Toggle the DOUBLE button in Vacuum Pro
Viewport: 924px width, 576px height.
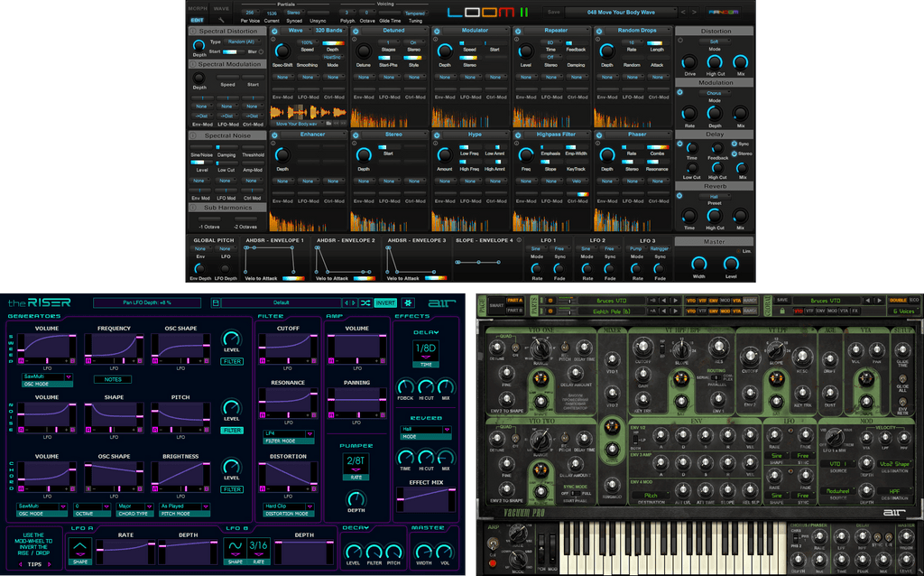pos(898,301)
